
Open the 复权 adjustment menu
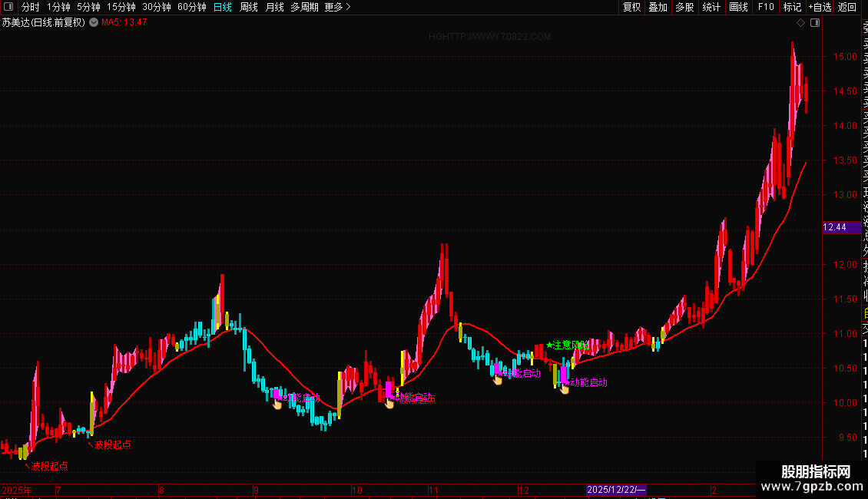tap(631, 7)
